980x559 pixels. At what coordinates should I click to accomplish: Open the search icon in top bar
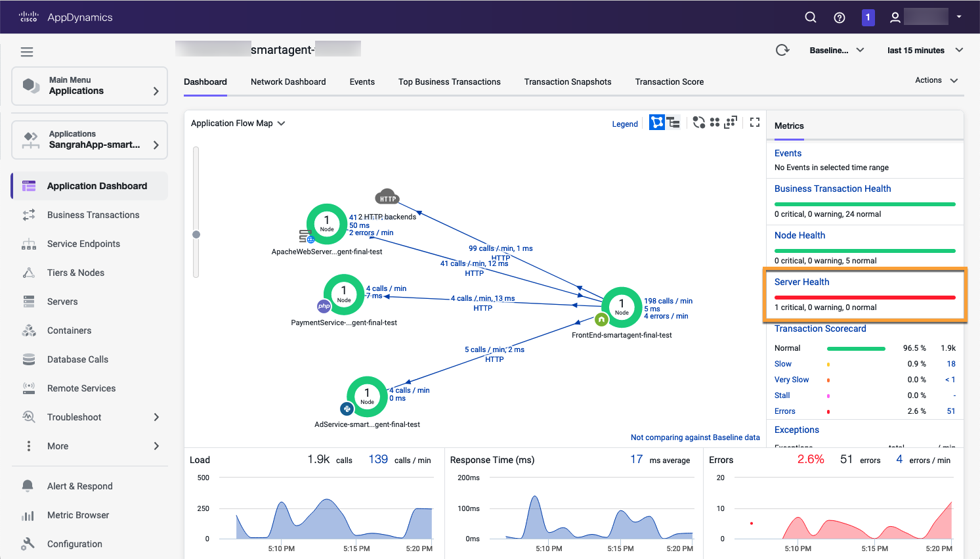pyautogui.click(x=811, y=17)
